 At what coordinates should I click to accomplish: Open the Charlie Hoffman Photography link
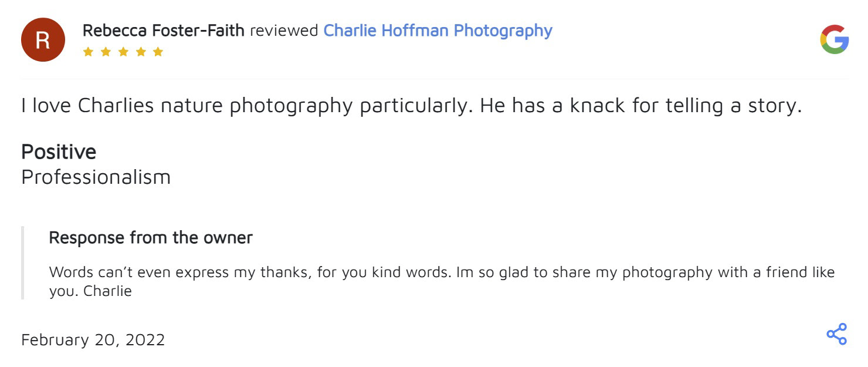click(438, 31)
